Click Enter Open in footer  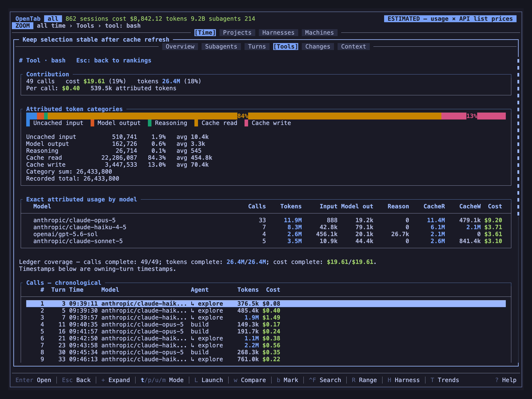point(33,380)
